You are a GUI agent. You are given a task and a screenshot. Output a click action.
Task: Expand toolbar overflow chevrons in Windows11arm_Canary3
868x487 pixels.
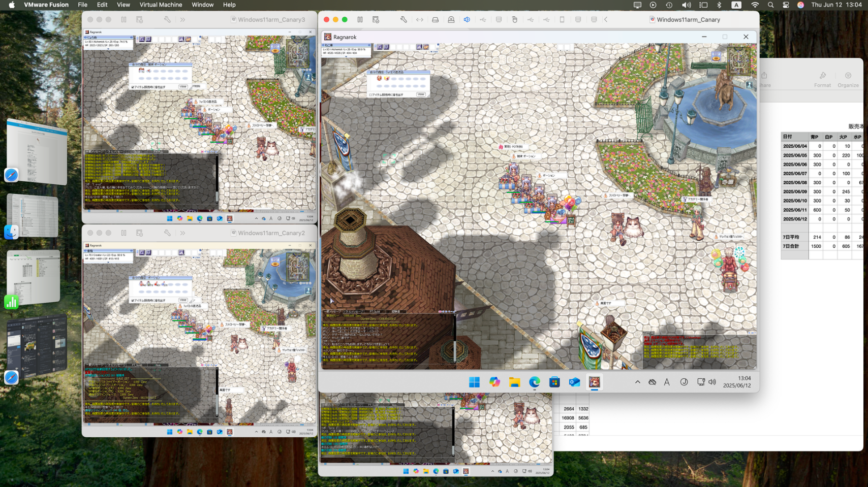182,20
